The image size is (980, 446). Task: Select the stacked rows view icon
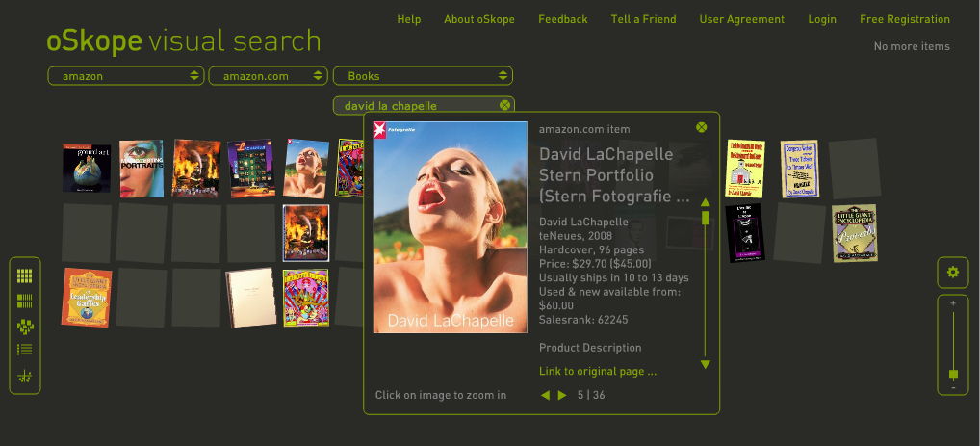click(24, 302)
